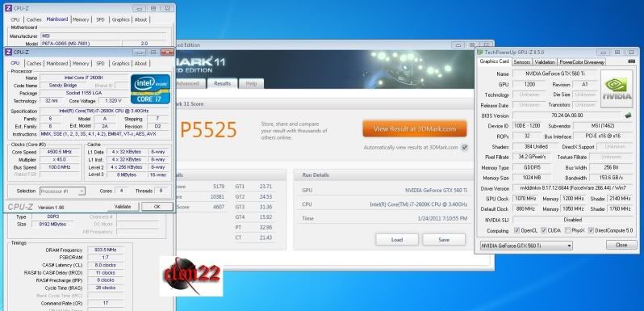The height and width of the screenshot is (311, 644).
Task: Close the front CPU-Z window
Action: [x=167, y=53]
